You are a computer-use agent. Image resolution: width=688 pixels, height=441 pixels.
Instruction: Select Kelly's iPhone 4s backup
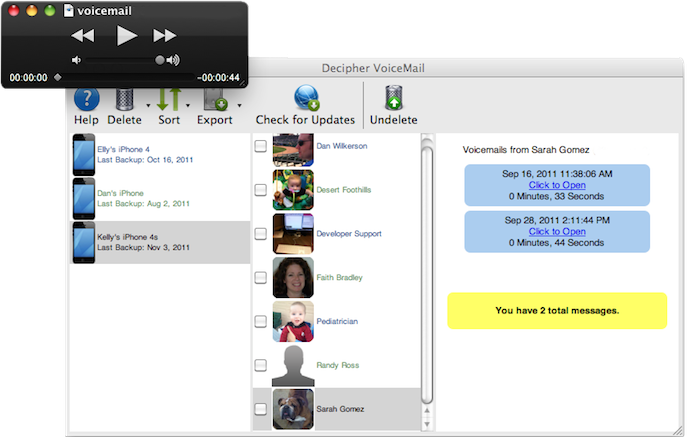coord(160,243)
